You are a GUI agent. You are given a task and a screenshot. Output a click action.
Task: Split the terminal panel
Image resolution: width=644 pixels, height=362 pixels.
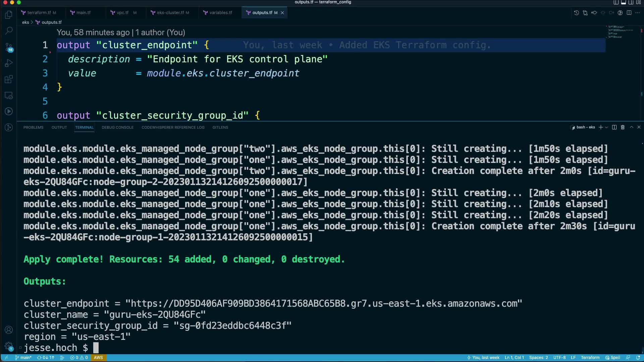click(614, 127)
